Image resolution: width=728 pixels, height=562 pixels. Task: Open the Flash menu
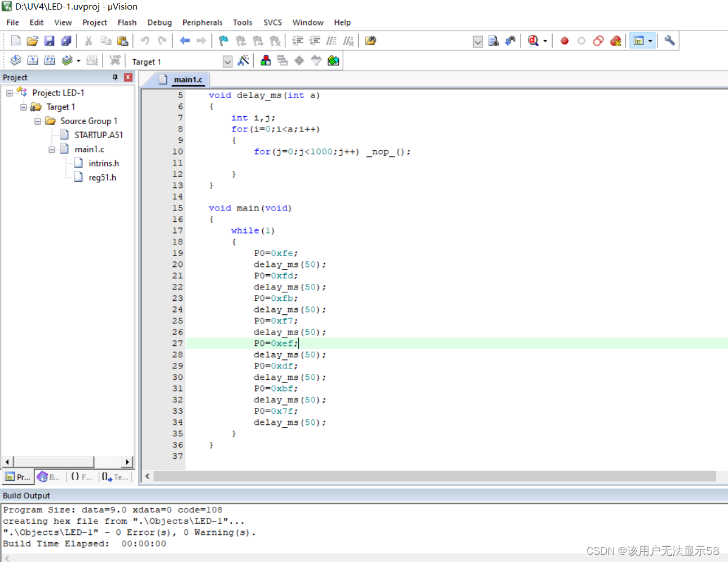[127, 23]
